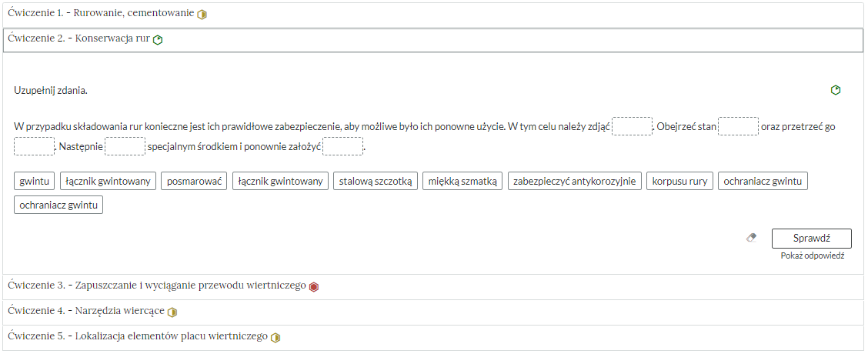Click green hexagon icon at right of instructions
Screen dimensions: 868x354
(836, 90)
